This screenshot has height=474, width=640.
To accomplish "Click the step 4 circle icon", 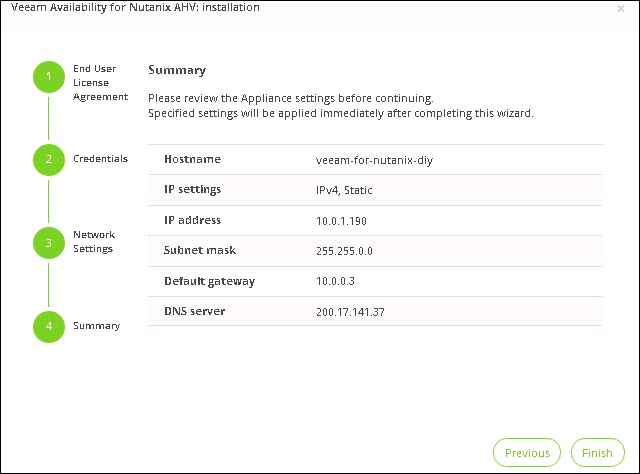I will 47,326.
